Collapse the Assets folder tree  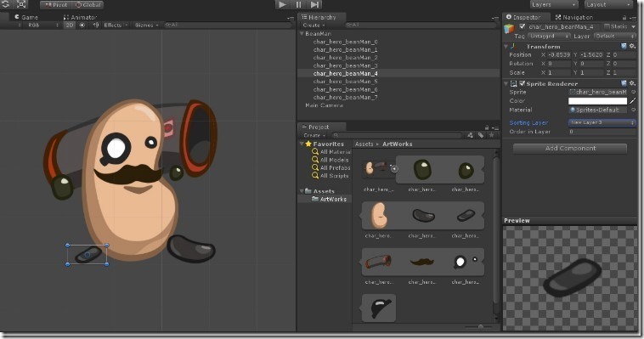[302, 191]
